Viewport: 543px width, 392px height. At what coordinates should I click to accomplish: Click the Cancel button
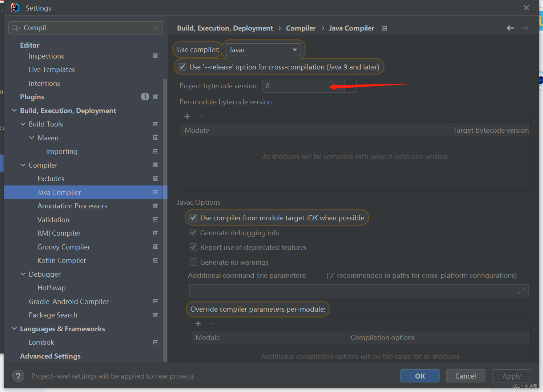click(466, 376)
